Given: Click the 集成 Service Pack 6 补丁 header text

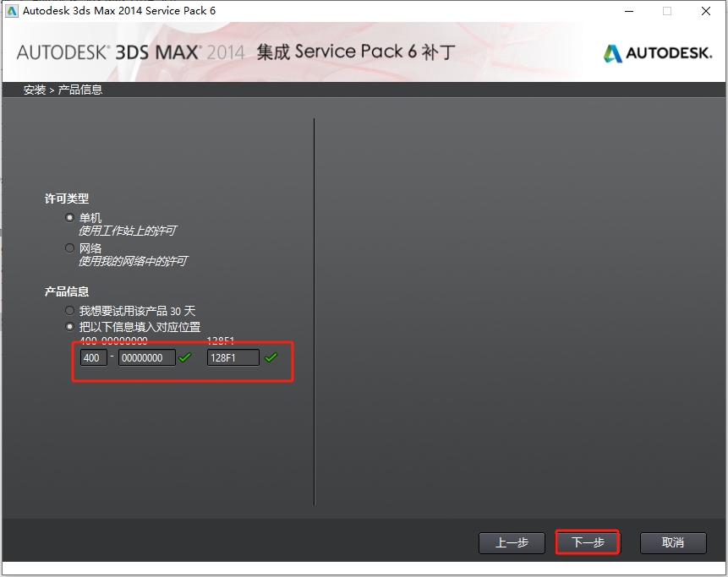Looking at the screenshot, I should [x=356, y=52].
